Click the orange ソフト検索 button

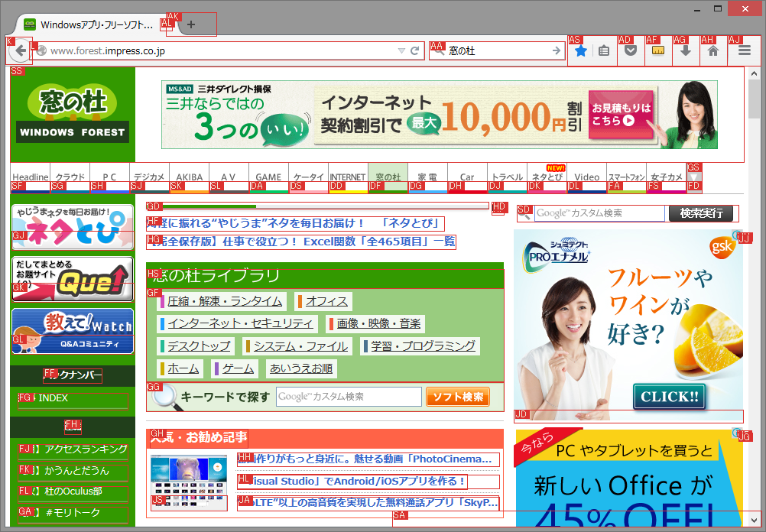tap(457, 397)
